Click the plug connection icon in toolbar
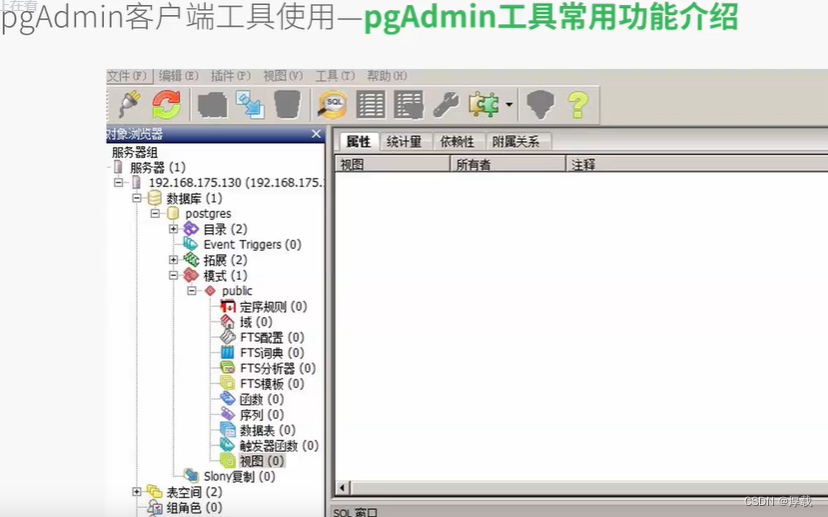This screenshot has height=517, width=828. 130,104
